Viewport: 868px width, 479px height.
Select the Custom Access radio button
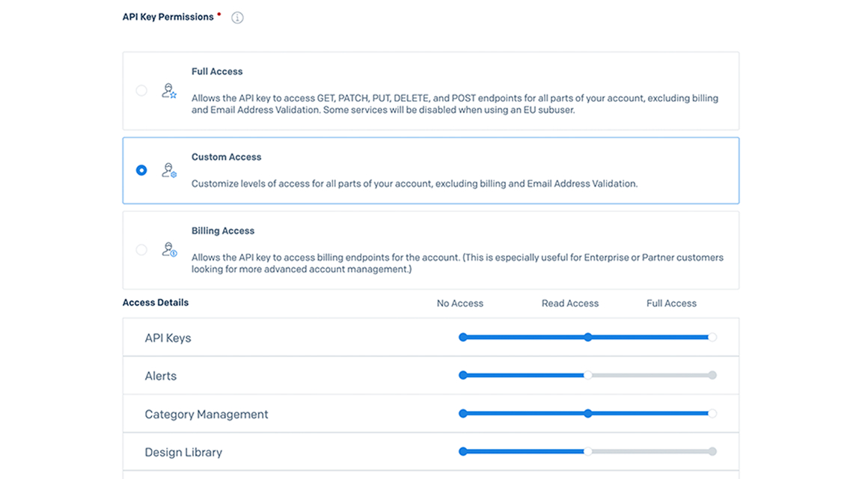pyautogui.click(x=141, y=171)
